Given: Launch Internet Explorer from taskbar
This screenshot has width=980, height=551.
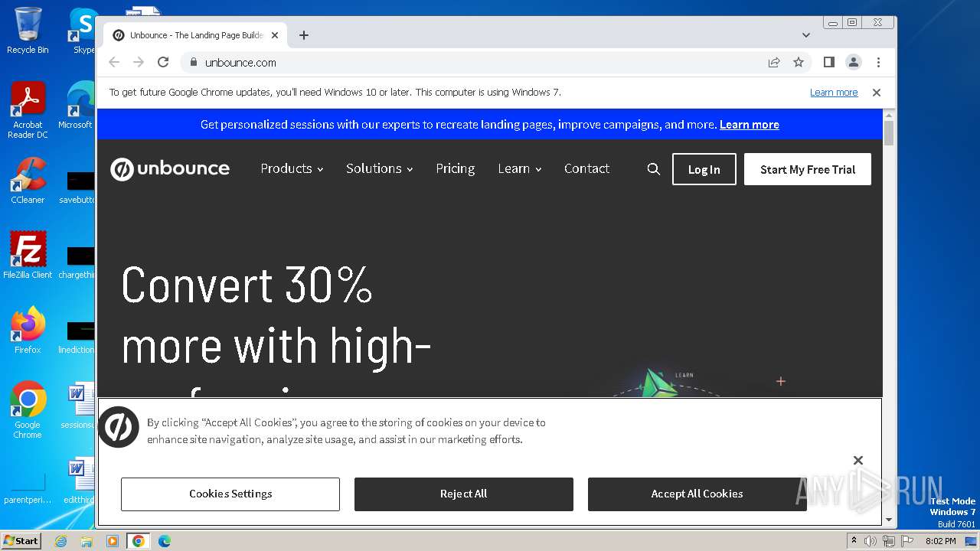Looking at the screenshot, I should click(x=61, y=541).
